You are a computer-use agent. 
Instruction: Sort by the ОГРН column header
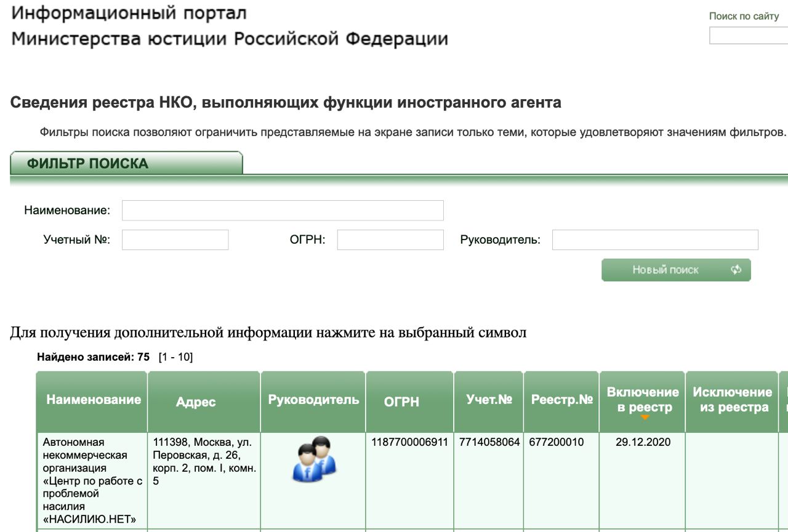(410, 401)
